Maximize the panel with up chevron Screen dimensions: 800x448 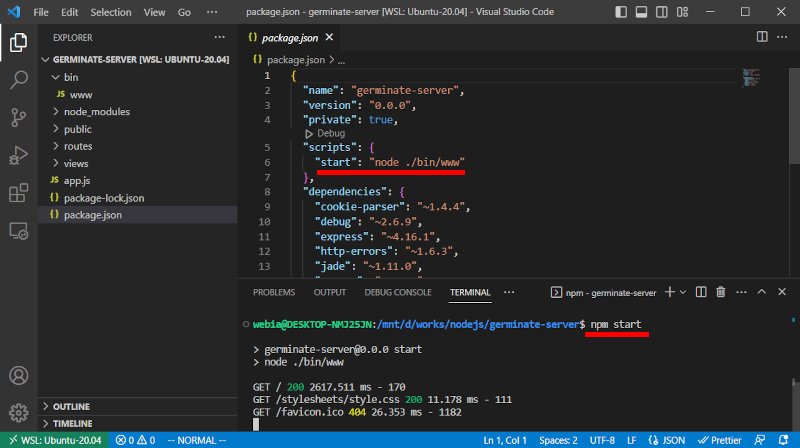(762, 292)
